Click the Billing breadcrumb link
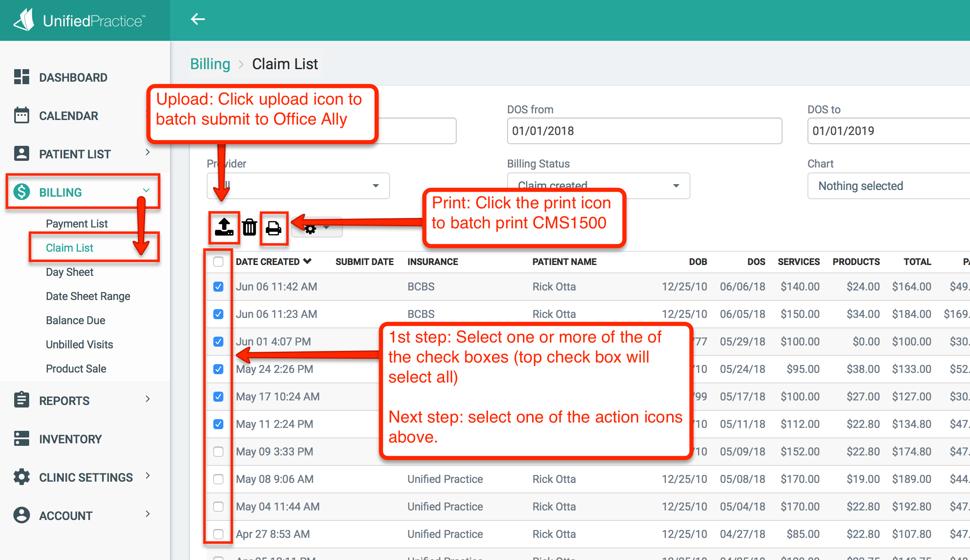 [x=210, y=64]
